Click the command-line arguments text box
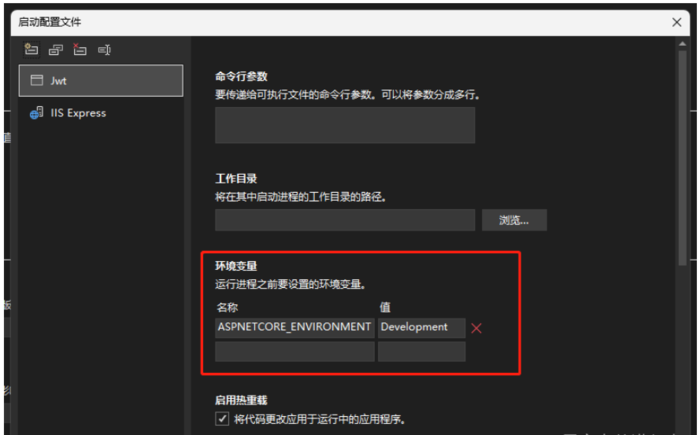Image resolution: width=700 pixels, height=435 pixels. click(x=345, y=125)
